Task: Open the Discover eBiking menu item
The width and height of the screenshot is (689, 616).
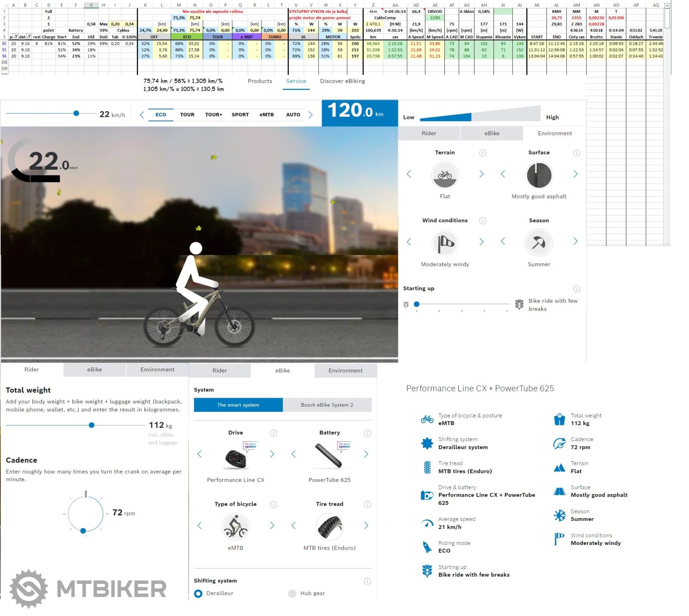Action: coord(342,81)
